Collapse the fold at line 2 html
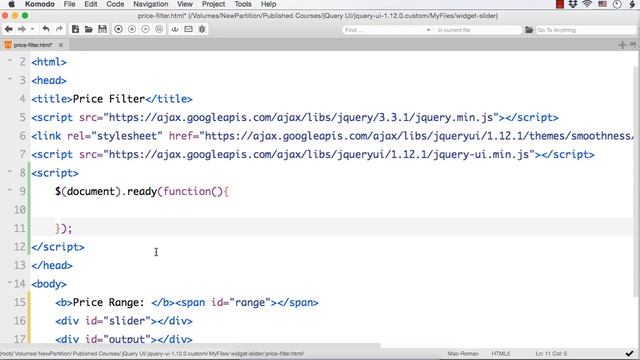The height and width of the screenshot is (360, 640). pyautogui.click(x=9, y=60)
